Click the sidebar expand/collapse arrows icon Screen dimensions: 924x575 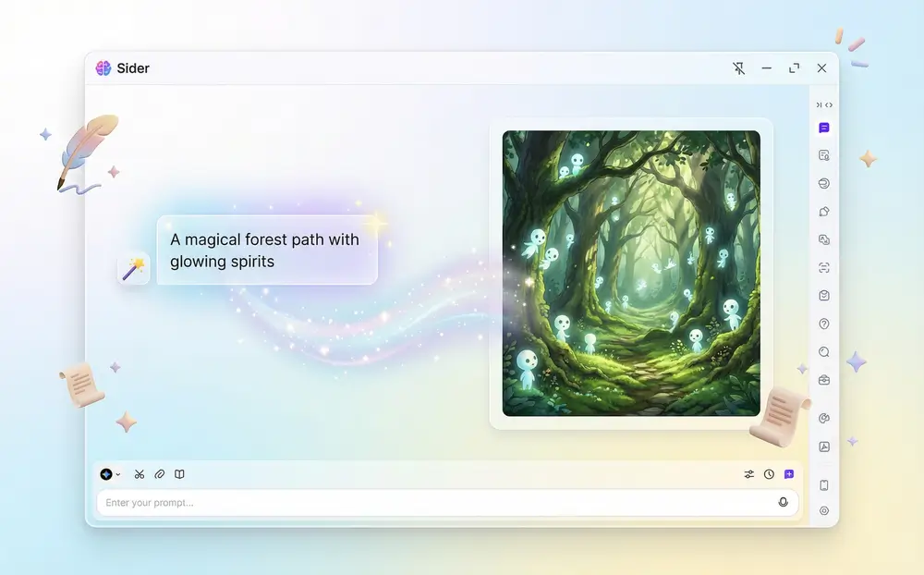(824, 105)
